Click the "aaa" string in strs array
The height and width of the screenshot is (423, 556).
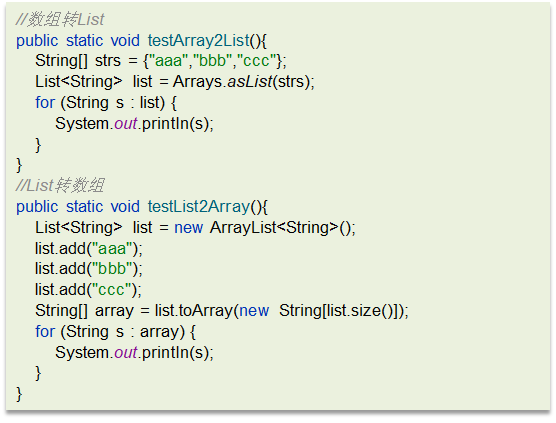(168, 61)
